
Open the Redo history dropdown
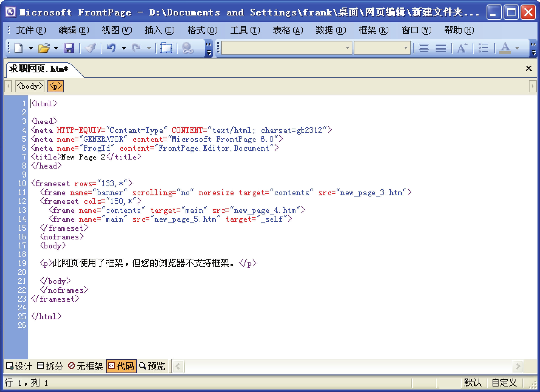click(149, 48)
